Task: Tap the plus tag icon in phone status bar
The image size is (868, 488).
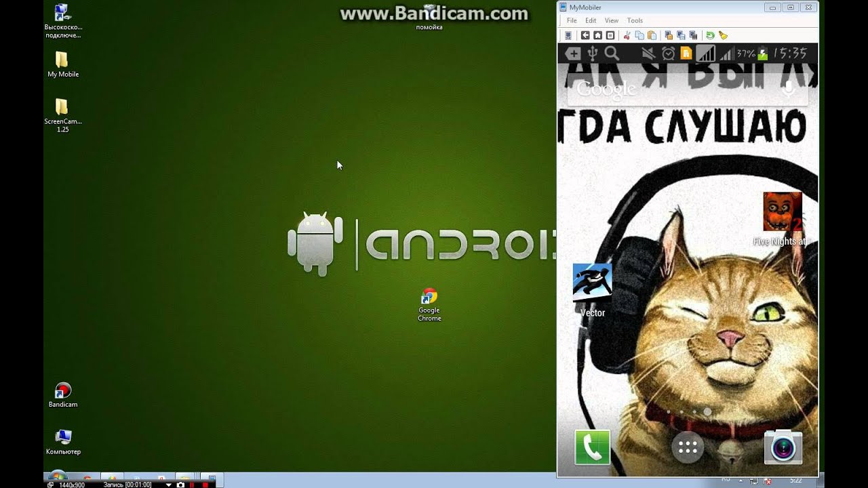Action: (x=573, y=54)
